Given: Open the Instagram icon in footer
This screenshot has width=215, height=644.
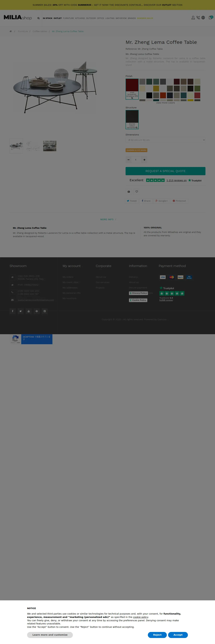Looking at the screenshot, I should pyautogui.click(x=45, y=311).
